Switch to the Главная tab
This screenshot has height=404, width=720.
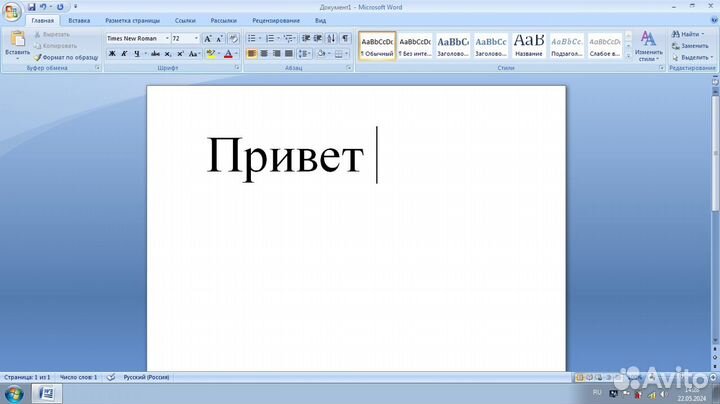(x=43, y=21)
